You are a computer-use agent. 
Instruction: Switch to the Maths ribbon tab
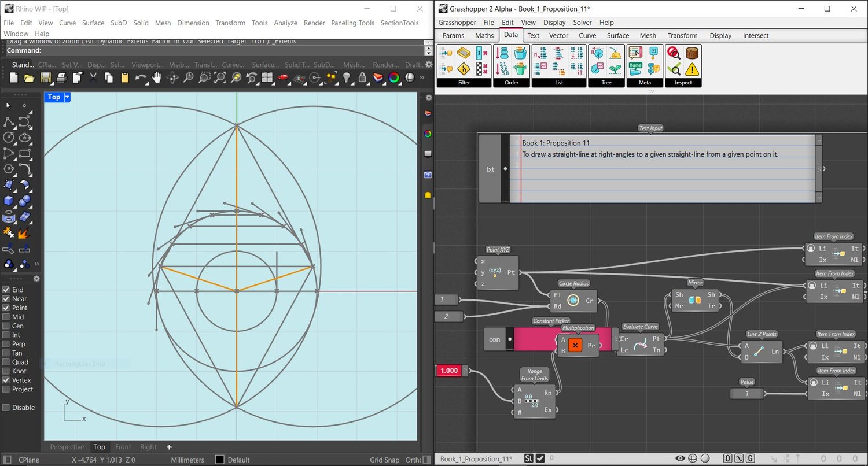(484, 35)
